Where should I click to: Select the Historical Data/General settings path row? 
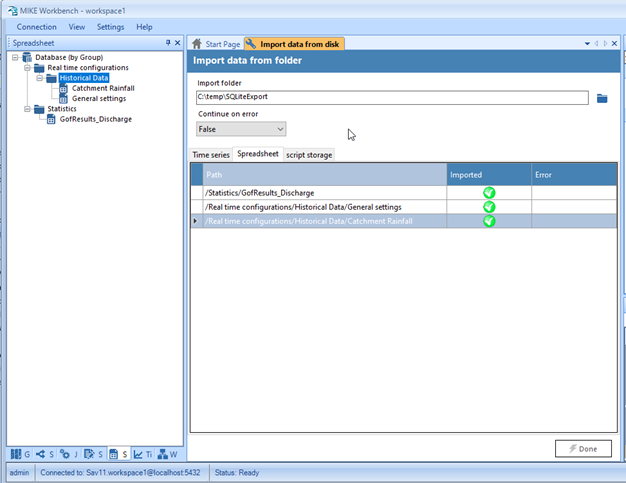tap(325, 207)
